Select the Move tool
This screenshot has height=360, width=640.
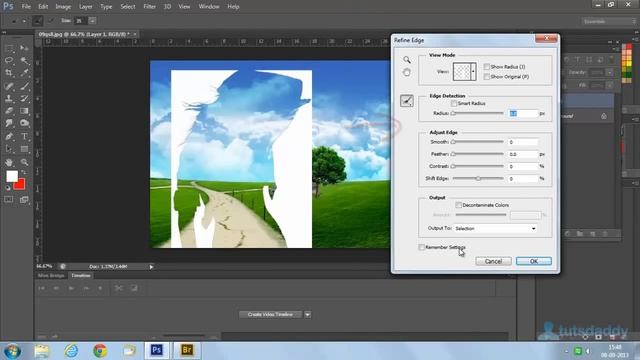point(24,49)
